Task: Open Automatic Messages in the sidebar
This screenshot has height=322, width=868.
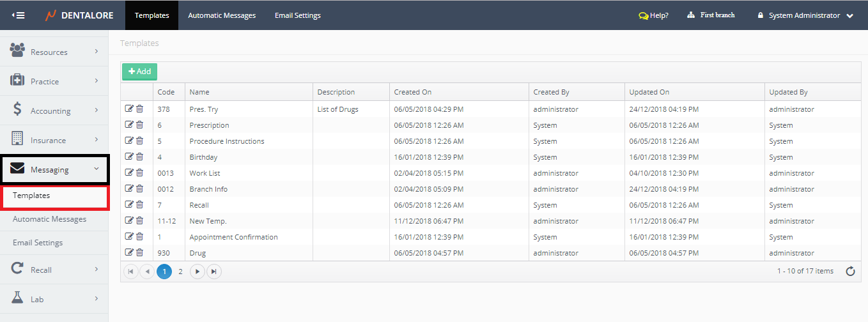Action: point(49,219)
